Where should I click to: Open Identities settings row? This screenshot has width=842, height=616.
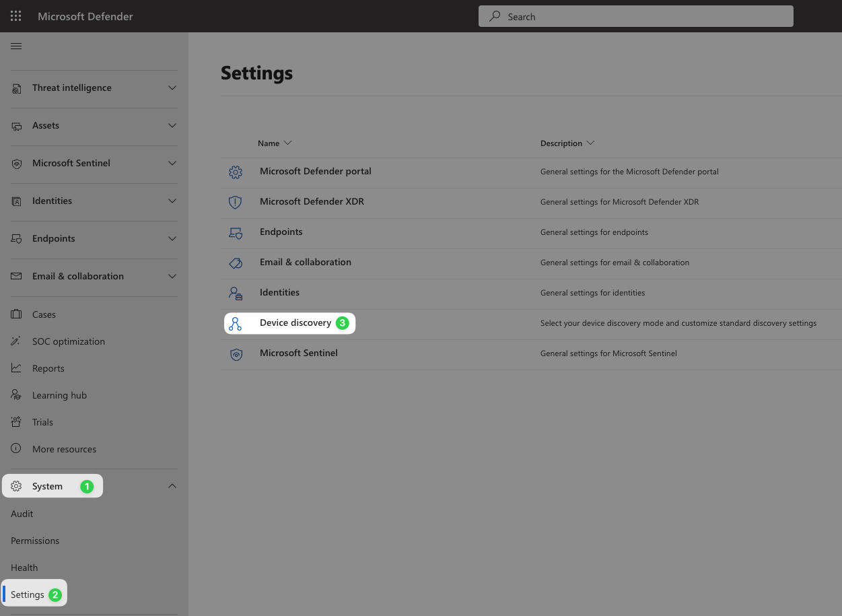click(x=279, y=292)
